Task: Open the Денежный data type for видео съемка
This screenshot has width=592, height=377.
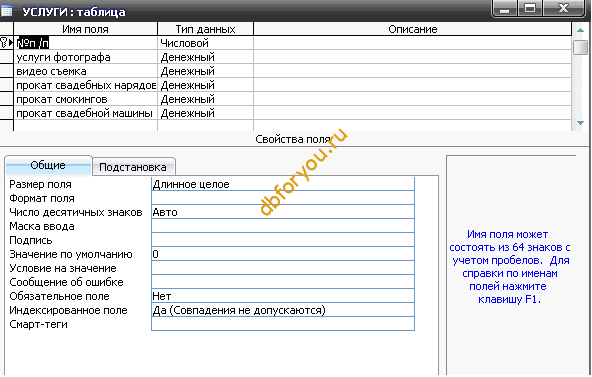Action: pyautogui.click(x=205, y=71)
